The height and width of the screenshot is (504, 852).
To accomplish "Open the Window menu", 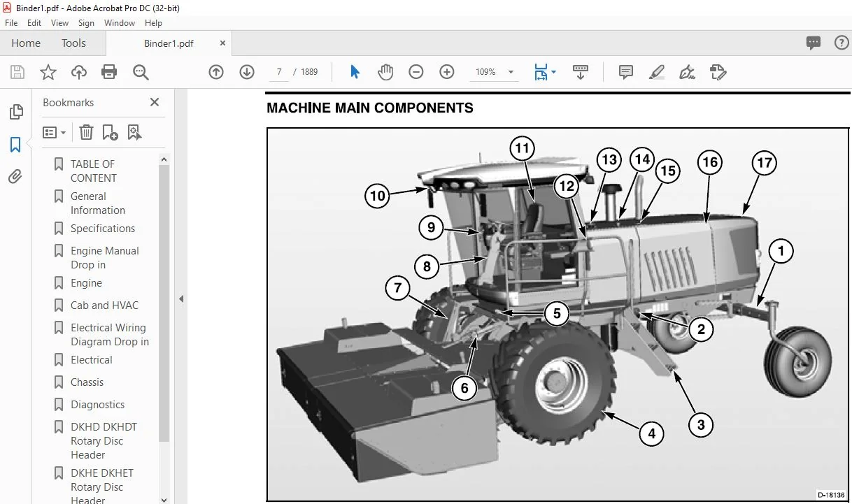I will click(x=120, y=23).
